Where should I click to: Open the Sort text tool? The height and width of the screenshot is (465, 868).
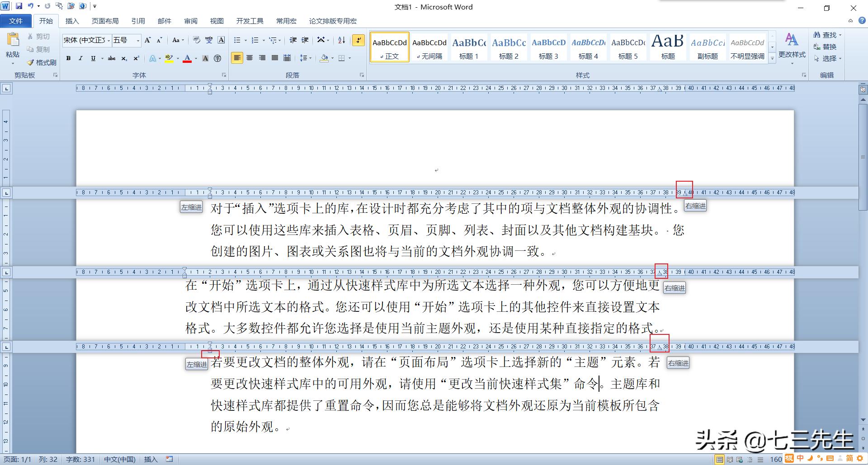341,40
